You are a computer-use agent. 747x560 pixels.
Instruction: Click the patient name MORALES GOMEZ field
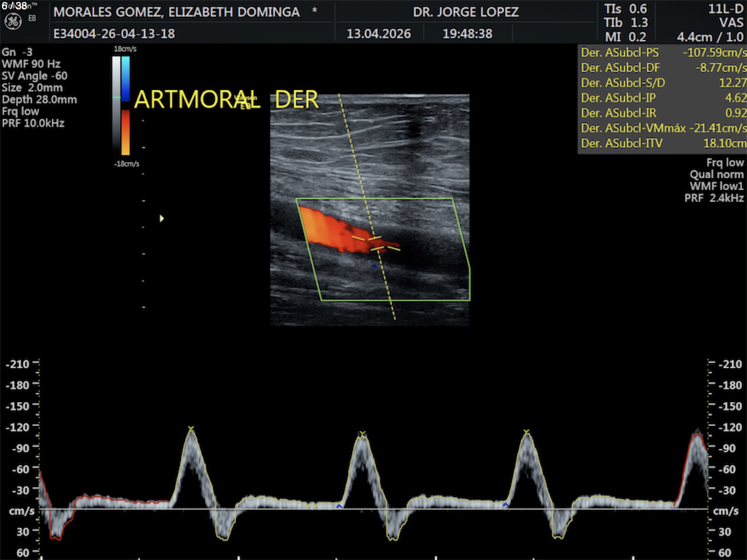[x=177, y=12]
